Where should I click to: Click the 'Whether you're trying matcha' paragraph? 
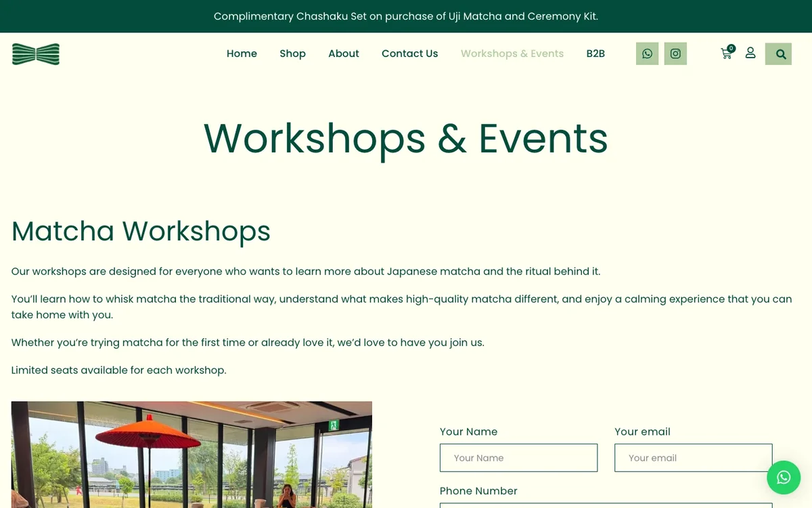click(248, 343)
